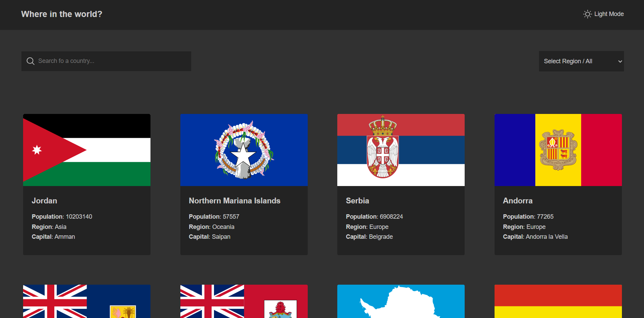This screenshot has height=318, width=644.
Task: Click Population: 57557 text
Action: coord(214,217)
